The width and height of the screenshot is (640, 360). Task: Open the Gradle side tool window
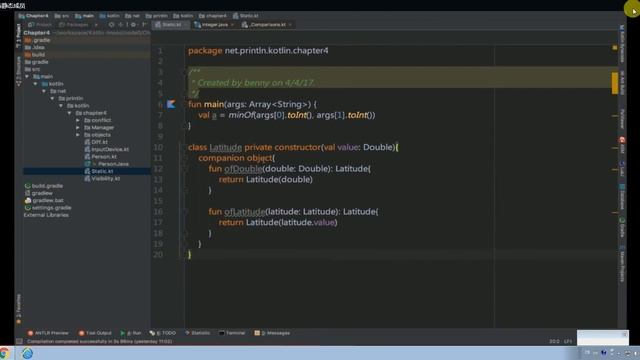click(622, 227)
